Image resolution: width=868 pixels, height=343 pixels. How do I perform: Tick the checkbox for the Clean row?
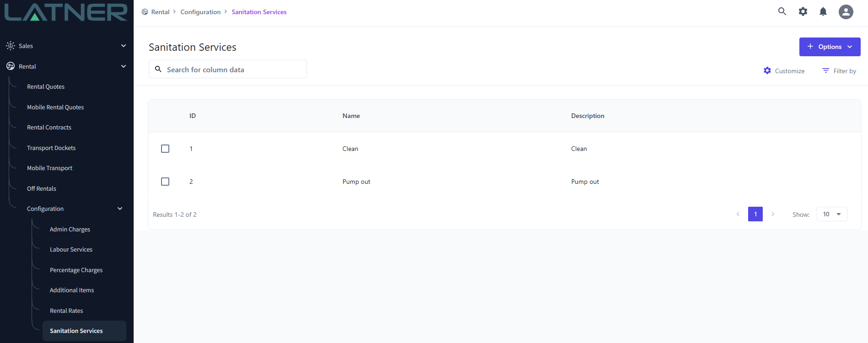click(x=165, y=149)
